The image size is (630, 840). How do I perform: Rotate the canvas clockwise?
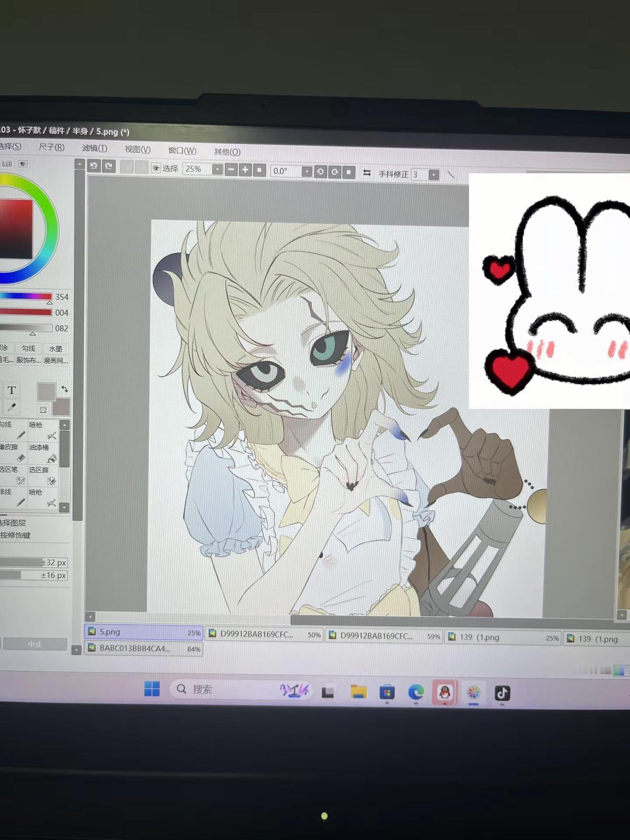point(335,172)
